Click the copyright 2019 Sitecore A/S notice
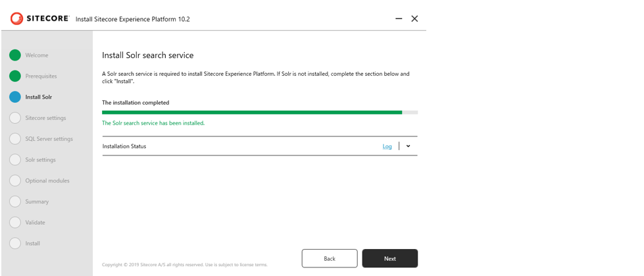 click(x=185, y=265)
